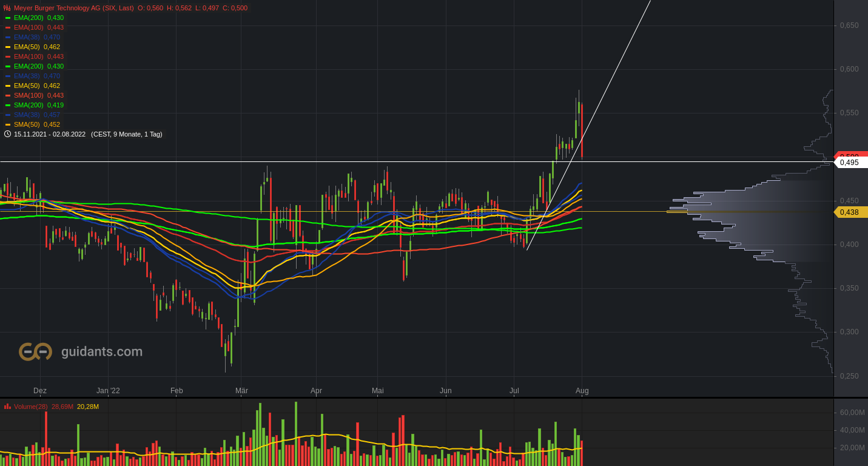Select the SMA(38) blue legend swatch

pyautogui.click(x=8, y=115)
